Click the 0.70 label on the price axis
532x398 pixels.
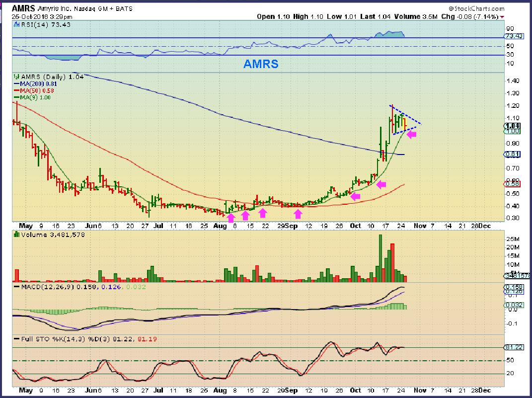tap(512, 168)
